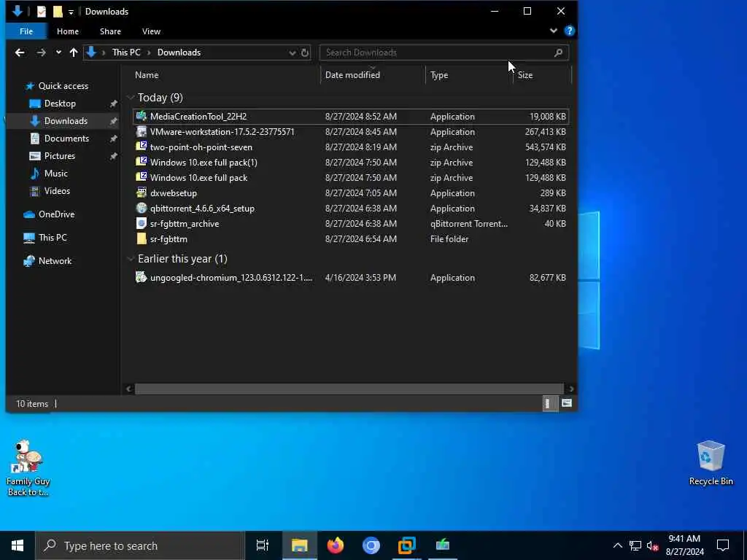Open recent locations dropdown arrow

click(58, 52)
